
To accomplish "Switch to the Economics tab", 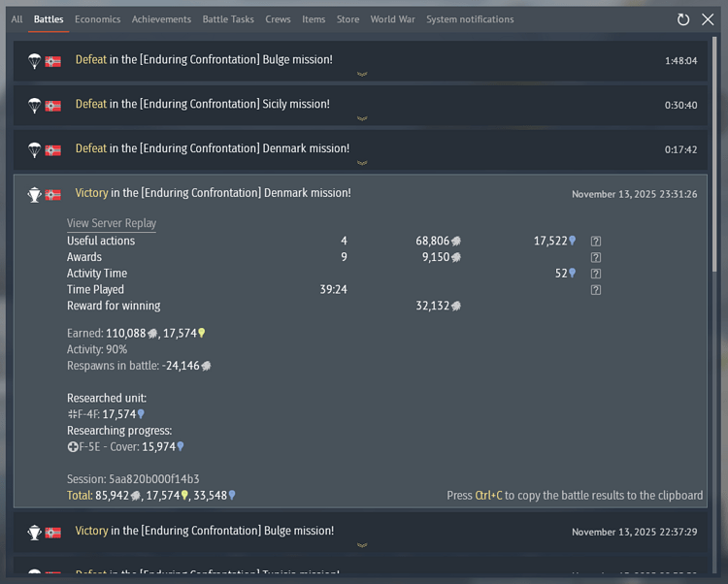I will [97, 19].
